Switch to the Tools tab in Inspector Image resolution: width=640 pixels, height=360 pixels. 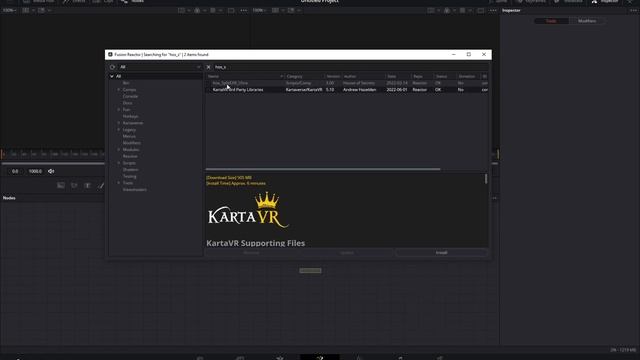(x=551, y=21)
